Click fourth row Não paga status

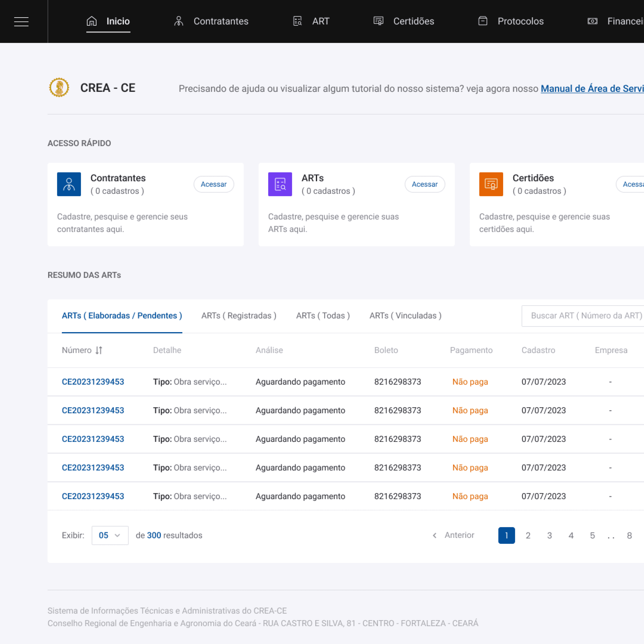(470, 468)
